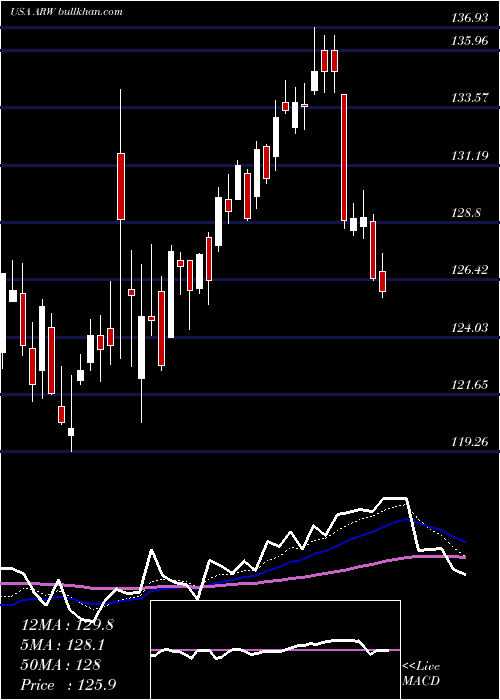Click the large red drop candle after the peak
This screenshot has width=500, height=700.
point(344,158)
